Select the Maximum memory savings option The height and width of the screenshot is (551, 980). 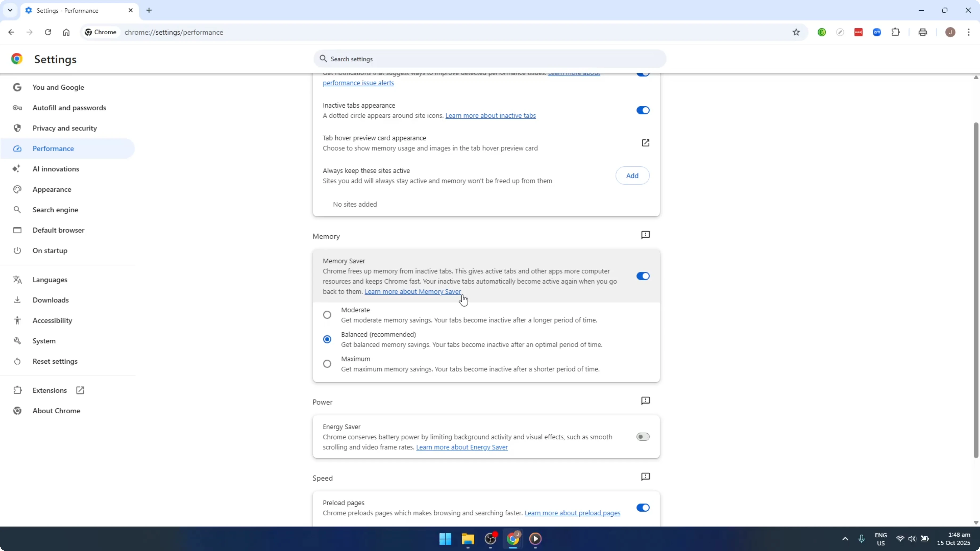(327, 364)
